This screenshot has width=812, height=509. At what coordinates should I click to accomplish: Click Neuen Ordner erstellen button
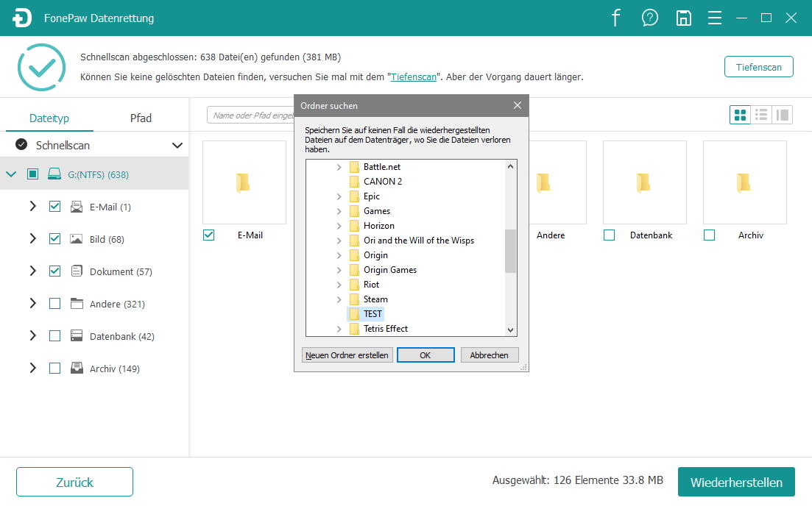(347, 355)
